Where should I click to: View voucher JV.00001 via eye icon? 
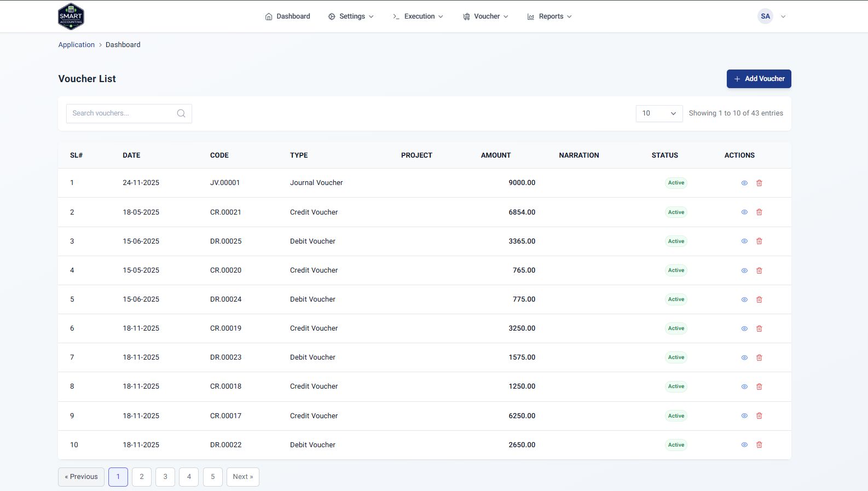pyautogui.click(x=744, y=183)
